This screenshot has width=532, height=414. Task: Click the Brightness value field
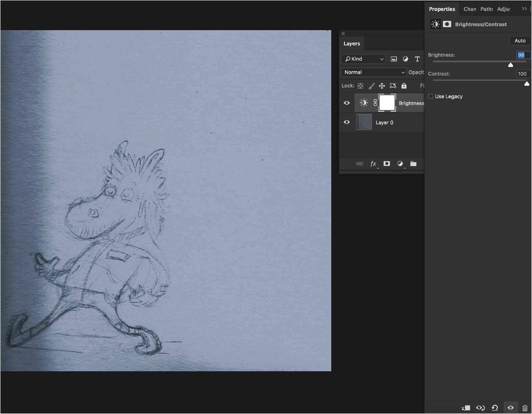[523, 55]
